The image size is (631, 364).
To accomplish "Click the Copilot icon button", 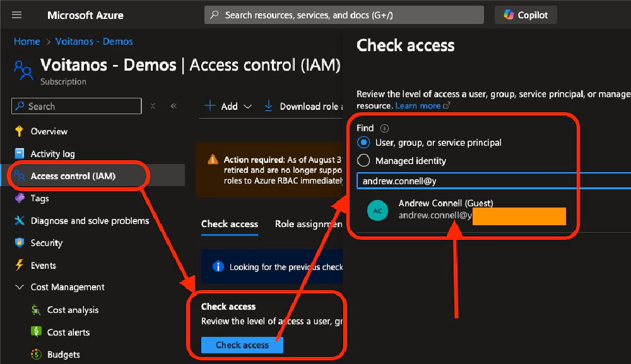I will click(526, 15).
